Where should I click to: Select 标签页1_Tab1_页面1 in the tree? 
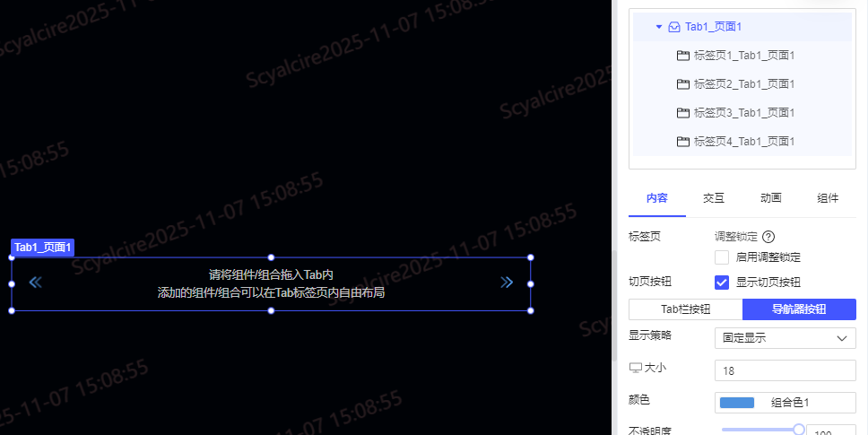point(742,56)
